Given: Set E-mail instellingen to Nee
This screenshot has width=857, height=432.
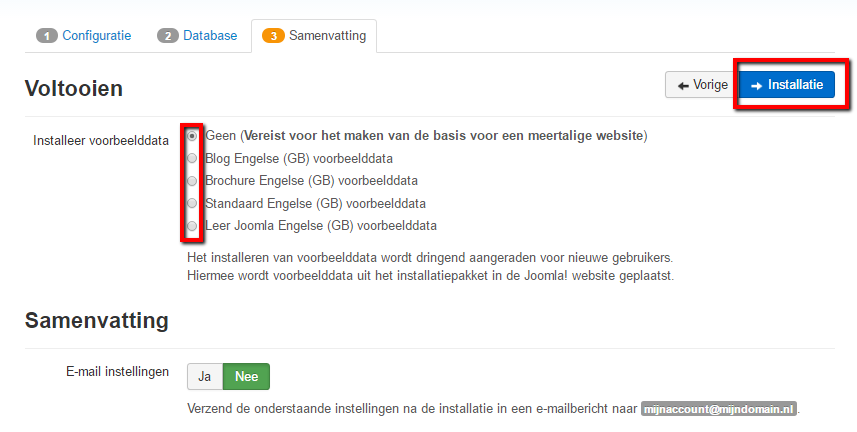Looking at the screenshot, I should coord(246,376).
